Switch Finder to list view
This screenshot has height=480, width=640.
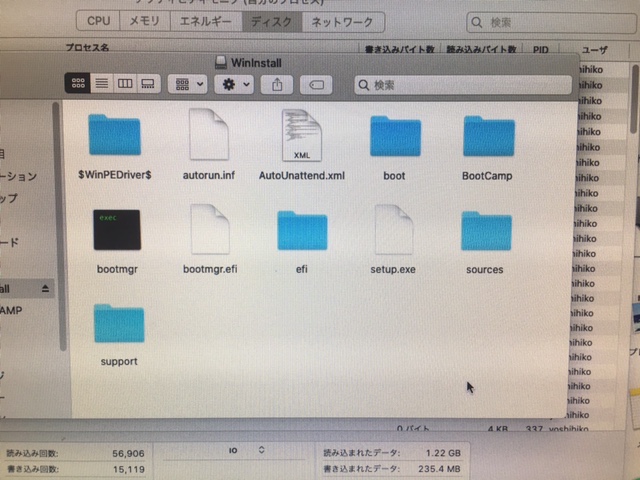102,84
